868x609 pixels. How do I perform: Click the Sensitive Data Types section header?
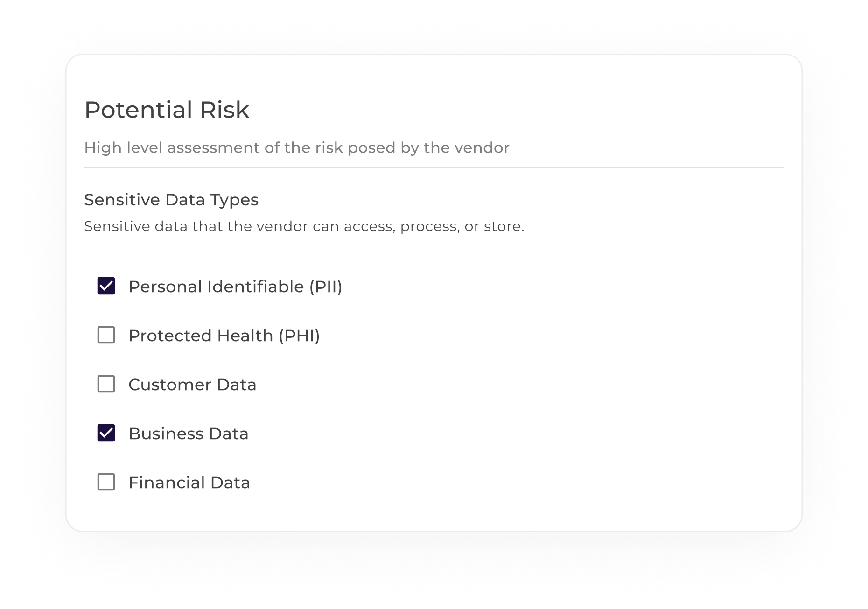[172, 199]
